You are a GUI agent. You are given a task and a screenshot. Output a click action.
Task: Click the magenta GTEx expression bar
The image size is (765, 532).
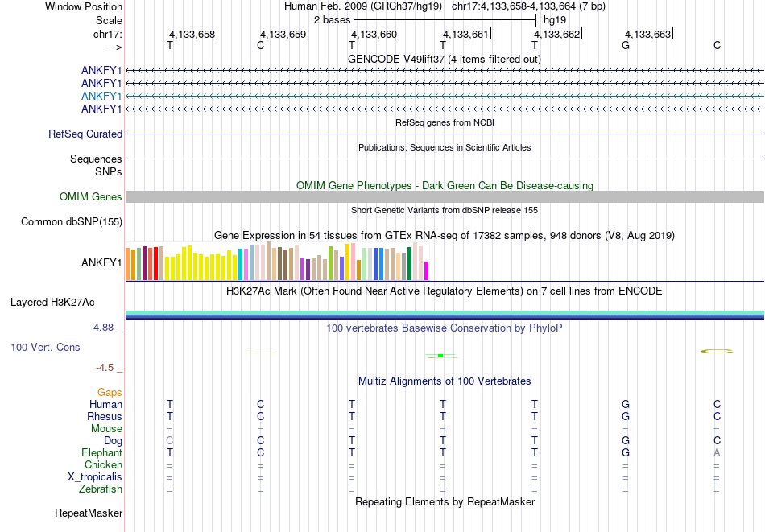(427, 270)
